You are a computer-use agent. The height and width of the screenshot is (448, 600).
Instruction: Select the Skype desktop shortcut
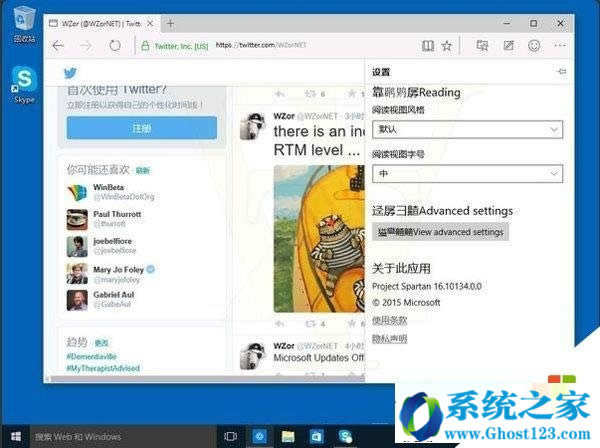pyautogui.click(x=24, y=85)
